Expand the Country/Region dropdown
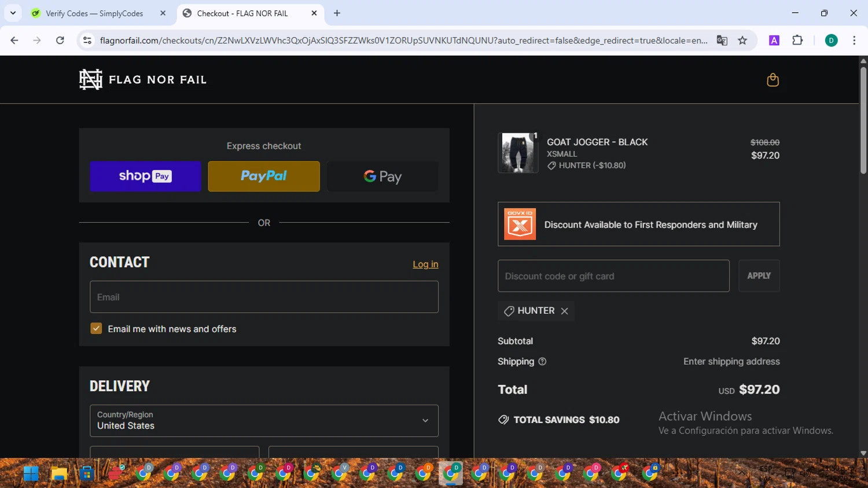868x488 pixels. click(x=264, y=421)
